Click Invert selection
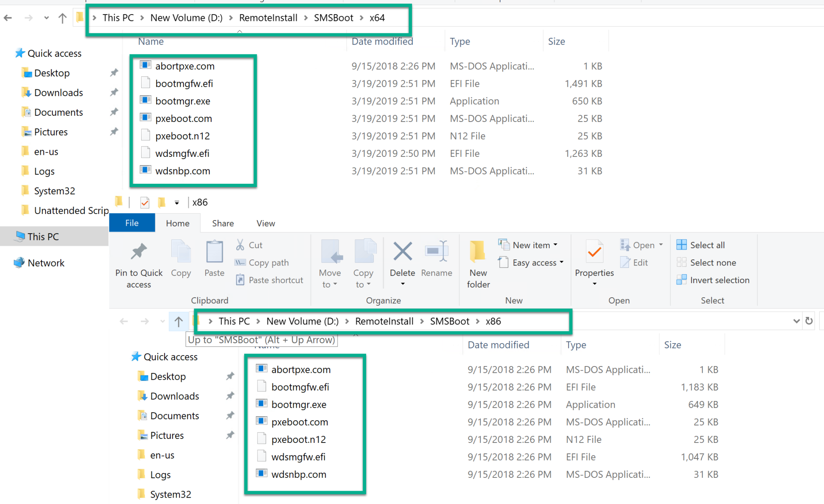Screen dimensions: 824x504 719,280
